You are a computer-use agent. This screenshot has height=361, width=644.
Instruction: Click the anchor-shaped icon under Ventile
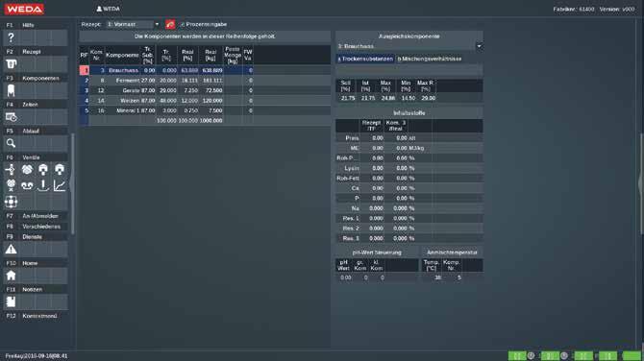pyautogui.click(x=43, y=185)
